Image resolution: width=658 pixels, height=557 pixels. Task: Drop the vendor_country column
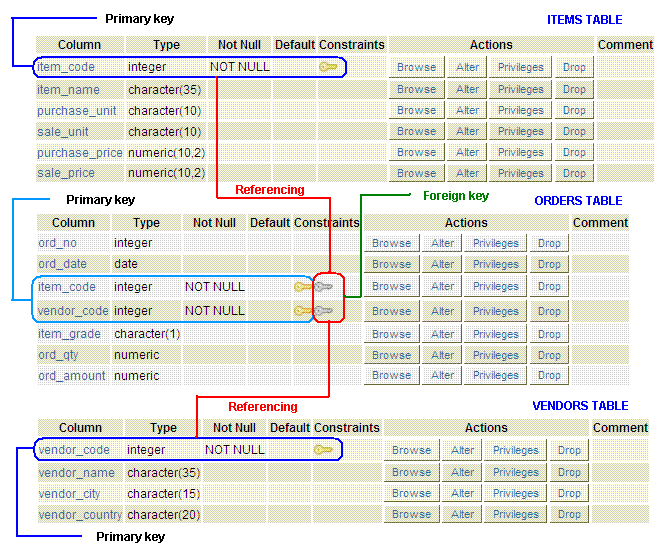569,514
